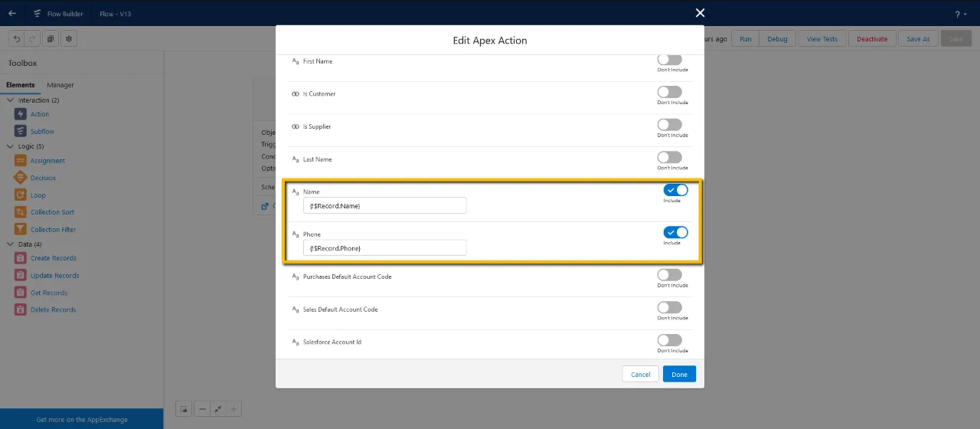Select the Subflow element icon
The image size is (980, 429).
21,131
